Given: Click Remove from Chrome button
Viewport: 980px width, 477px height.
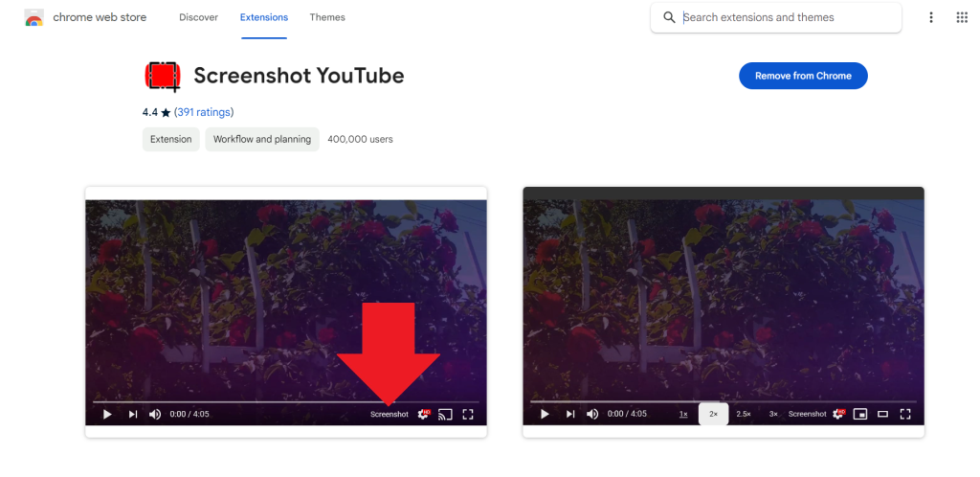Looking at the screenshot, I should [803, 76].
